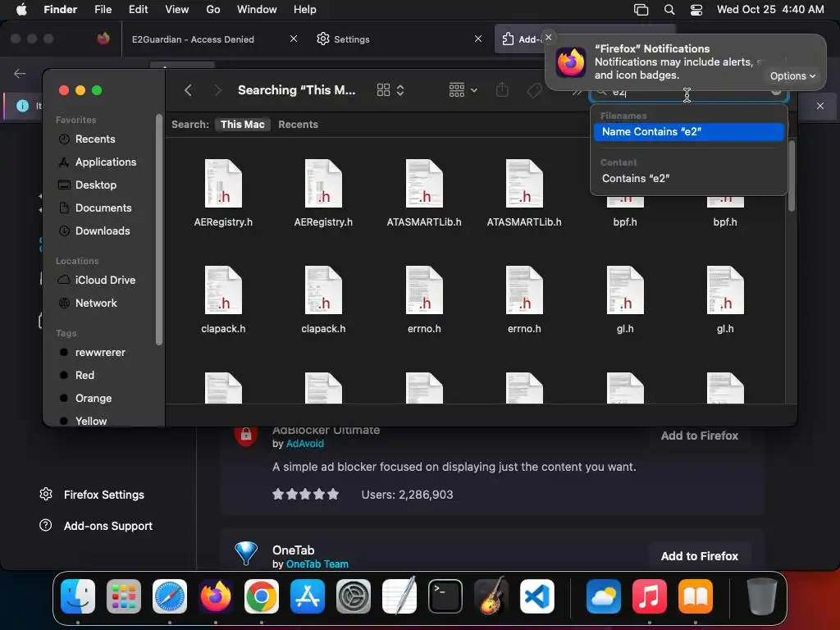The image size is (840, 630).
Task: Launch Safari from the Dock
Action: click(x=170, y=596)
